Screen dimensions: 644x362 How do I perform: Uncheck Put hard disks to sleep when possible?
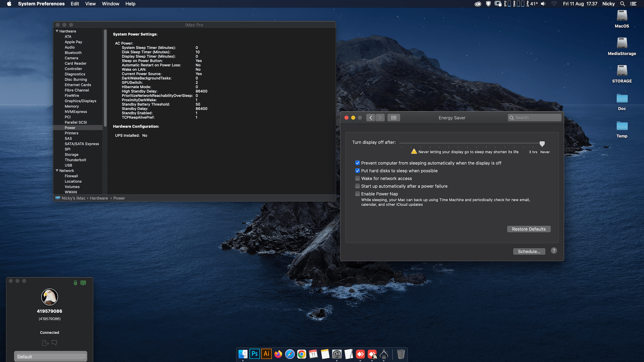[x=358, y=171]
